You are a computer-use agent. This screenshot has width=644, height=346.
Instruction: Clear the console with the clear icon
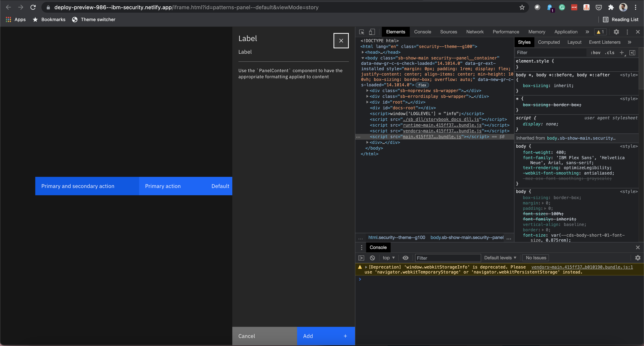[x=372, y=258]
